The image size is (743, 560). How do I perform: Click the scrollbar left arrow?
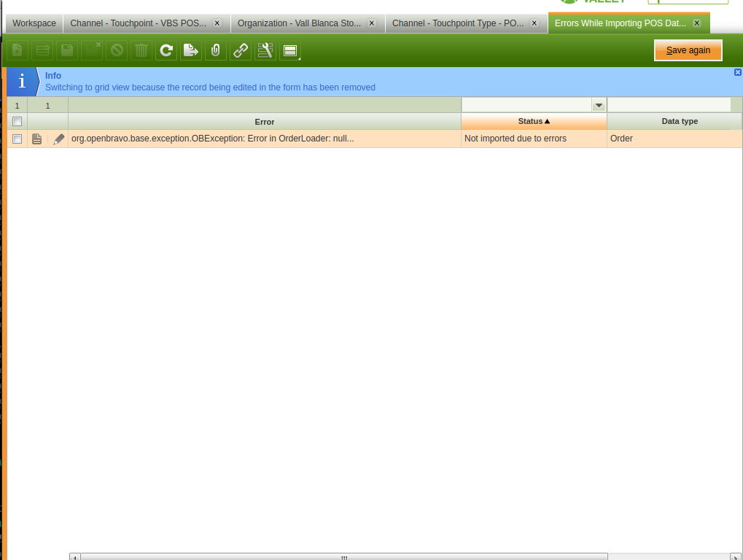[x=75, y=556]
